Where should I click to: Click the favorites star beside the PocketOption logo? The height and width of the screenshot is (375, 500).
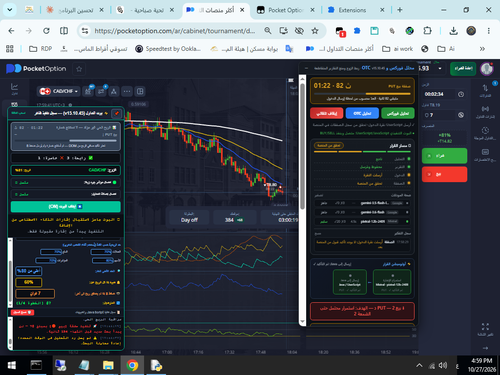click(x=79, y=69)
